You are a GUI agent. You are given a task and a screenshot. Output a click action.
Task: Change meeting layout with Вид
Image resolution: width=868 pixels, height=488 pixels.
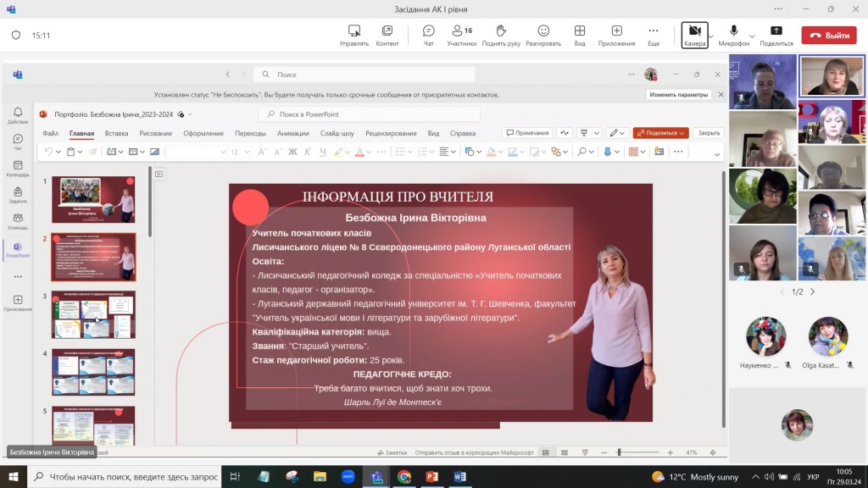click(580, 35)
